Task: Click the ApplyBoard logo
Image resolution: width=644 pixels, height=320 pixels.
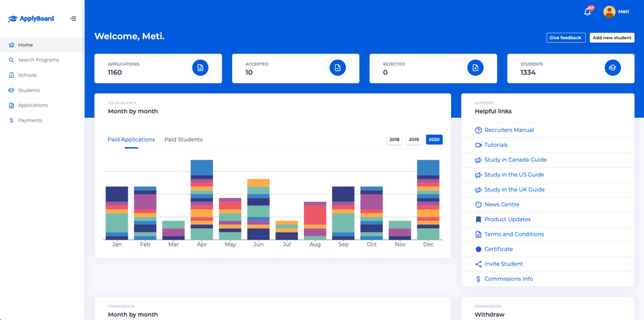Action: click(31, 18)
